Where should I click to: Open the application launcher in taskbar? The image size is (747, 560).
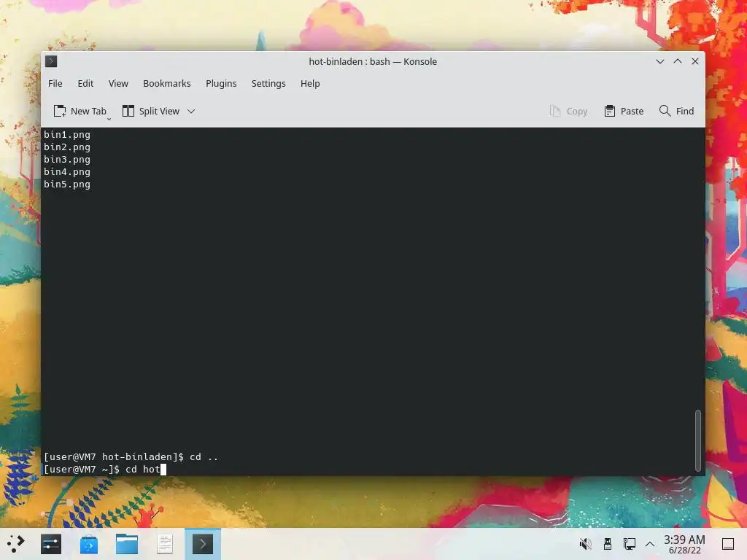click(x=16, y=544)
